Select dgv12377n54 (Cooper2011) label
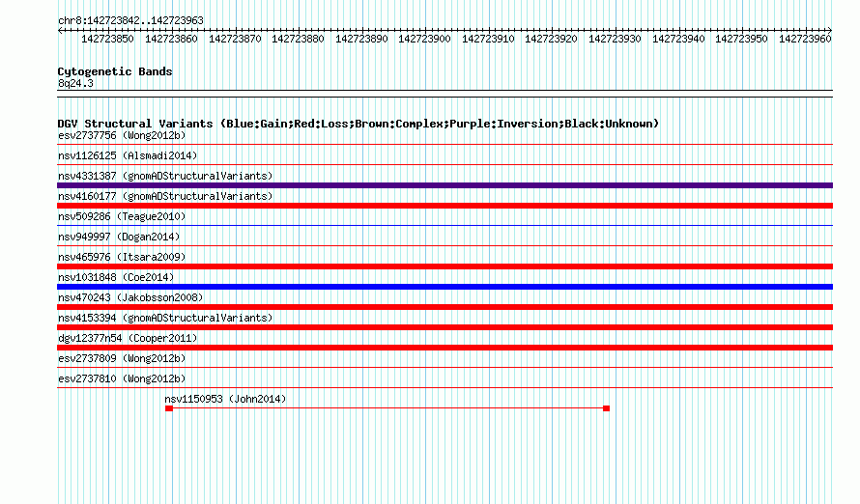The width and height of the screenshot is (860, 504). [128, 338]
